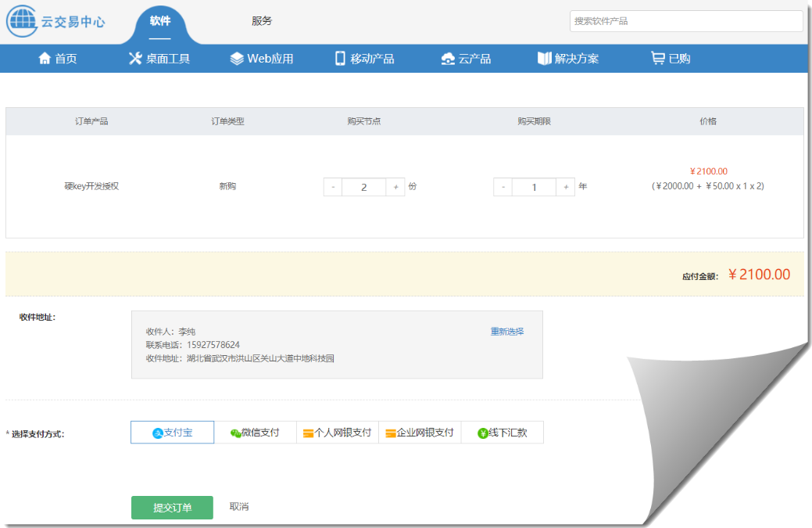Viewport: 812px width, 528px height.
Task: Go to 首页 home page
Action: pos(58,58)
